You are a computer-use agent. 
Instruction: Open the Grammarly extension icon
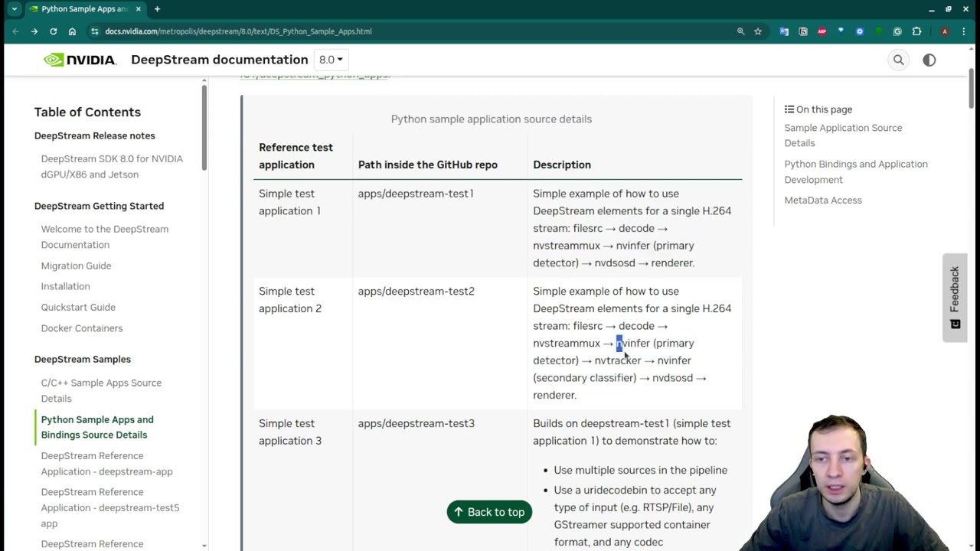coord(897,31)
